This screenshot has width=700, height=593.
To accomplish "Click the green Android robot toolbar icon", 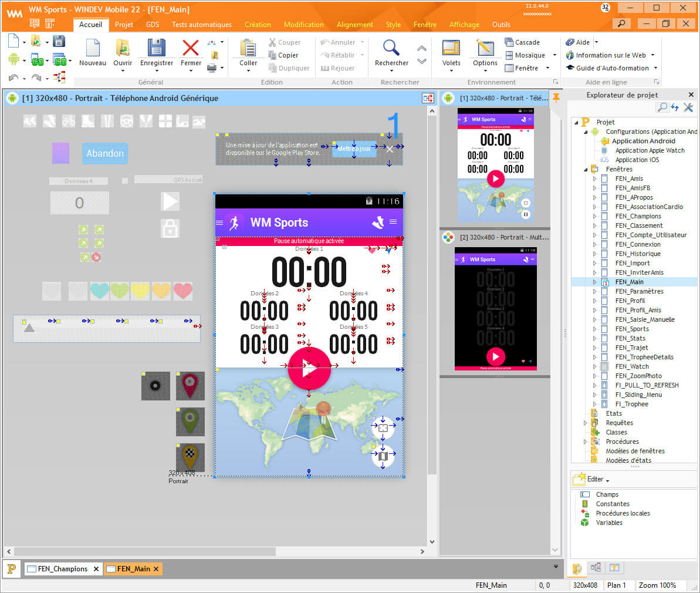I will coord(13,59).
